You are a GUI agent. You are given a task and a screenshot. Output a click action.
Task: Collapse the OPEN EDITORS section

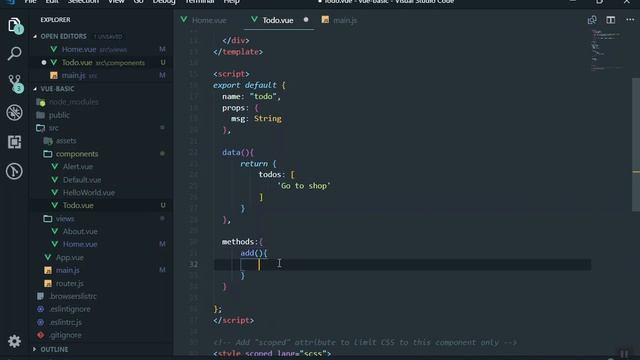64,36
